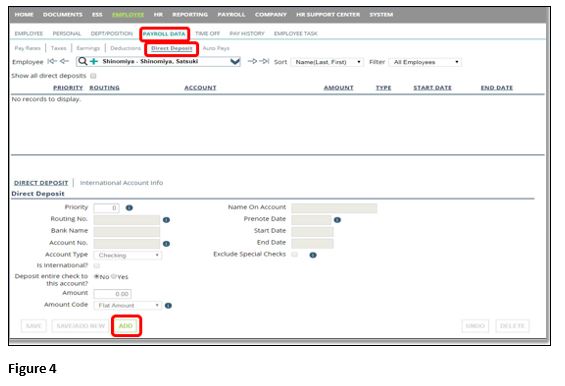Open info icon next to Priority
The width and height of the screenshot is (565, 386).
(x=129, y=208)
